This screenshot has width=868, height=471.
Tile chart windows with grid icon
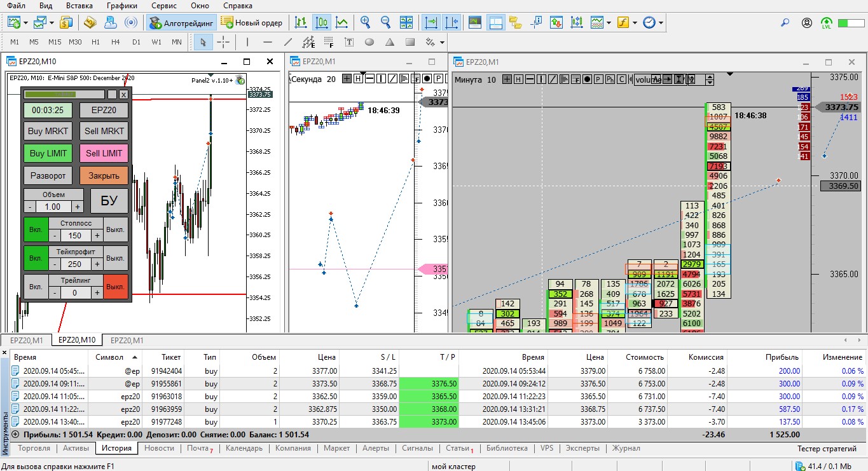point(406,23)
